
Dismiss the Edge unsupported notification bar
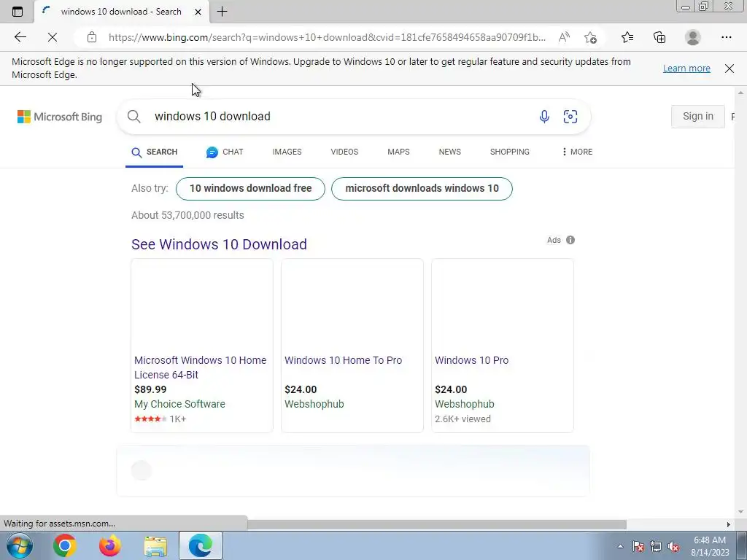pyautogui.click(x=729, y=68)
